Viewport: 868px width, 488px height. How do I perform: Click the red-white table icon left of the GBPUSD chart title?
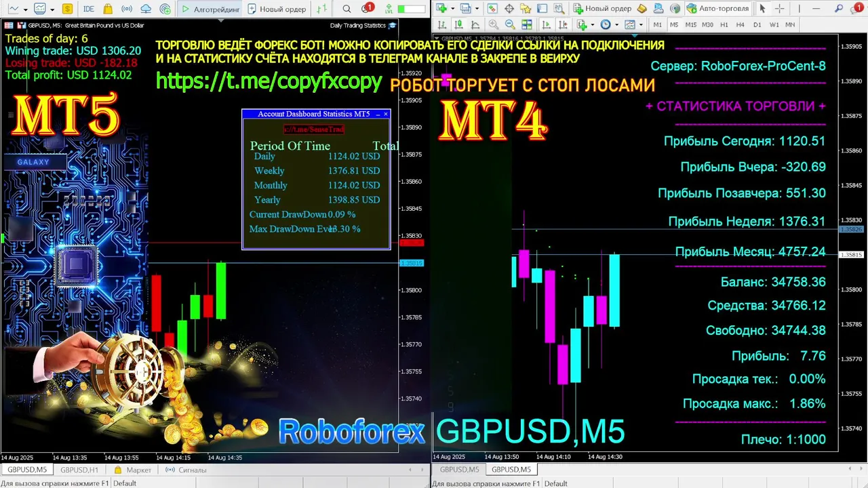click(x=8, y=25)
